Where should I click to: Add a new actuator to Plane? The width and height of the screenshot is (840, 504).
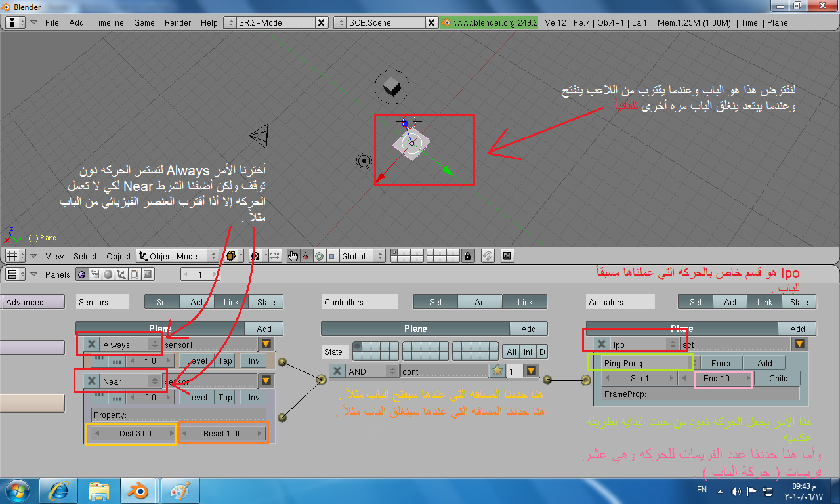pos(797,329)
